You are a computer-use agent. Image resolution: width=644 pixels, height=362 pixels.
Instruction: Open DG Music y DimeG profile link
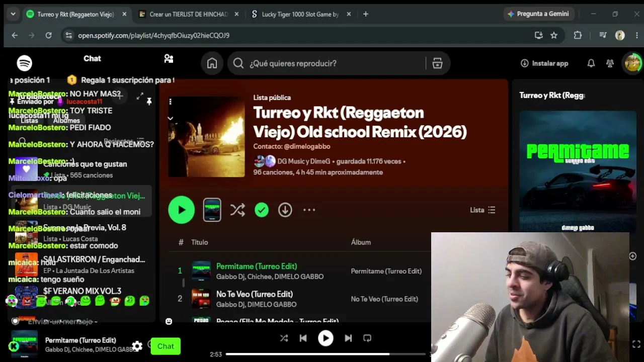[304, 161]
